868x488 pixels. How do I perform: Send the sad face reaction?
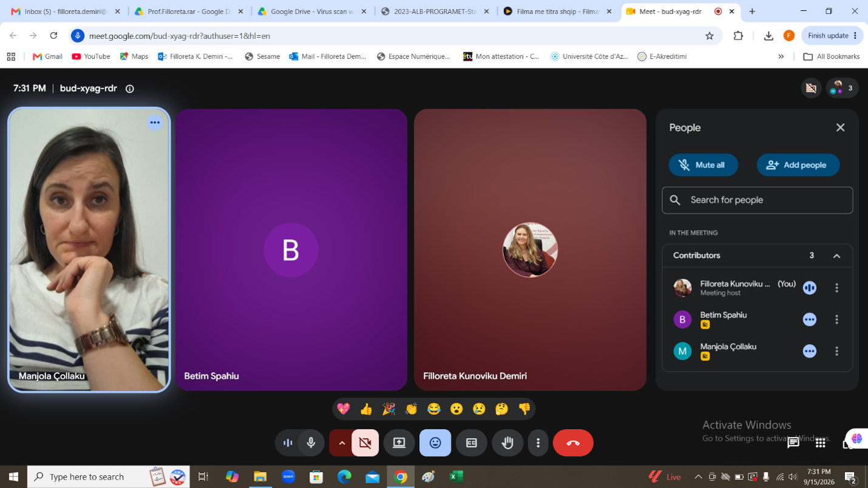[x=479, y=409]
